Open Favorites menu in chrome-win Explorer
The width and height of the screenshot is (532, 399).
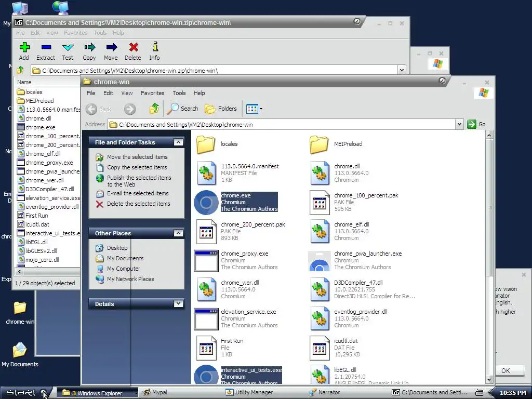click(x=152, y=93)
